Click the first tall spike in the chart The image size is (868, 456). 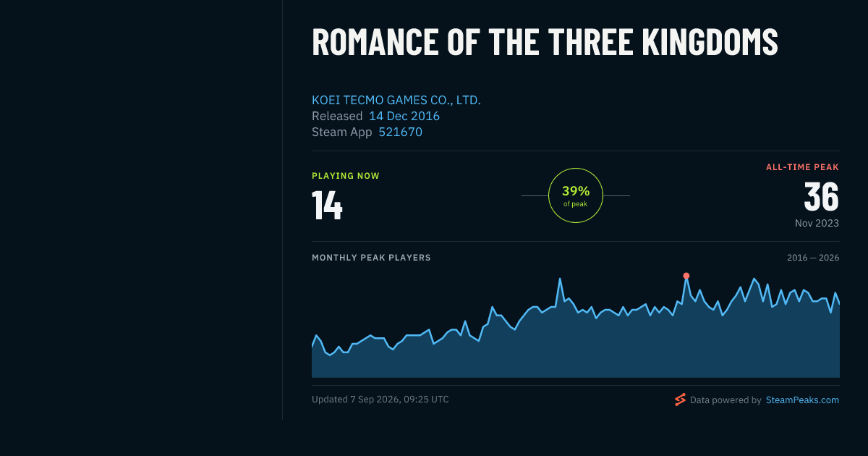[560, 279]
